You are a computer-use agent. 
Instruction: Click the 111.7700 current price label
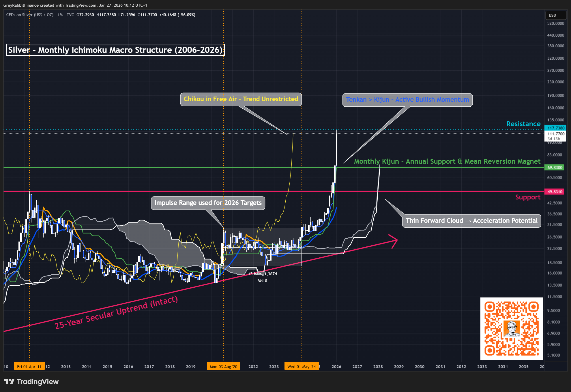pos(556,134)
